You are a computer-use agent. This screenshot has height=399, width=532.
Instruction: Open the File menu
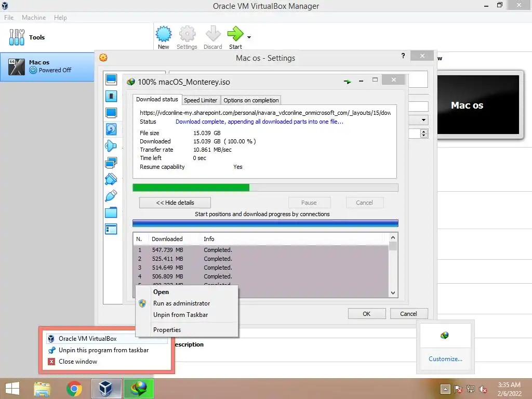point(9,18)
